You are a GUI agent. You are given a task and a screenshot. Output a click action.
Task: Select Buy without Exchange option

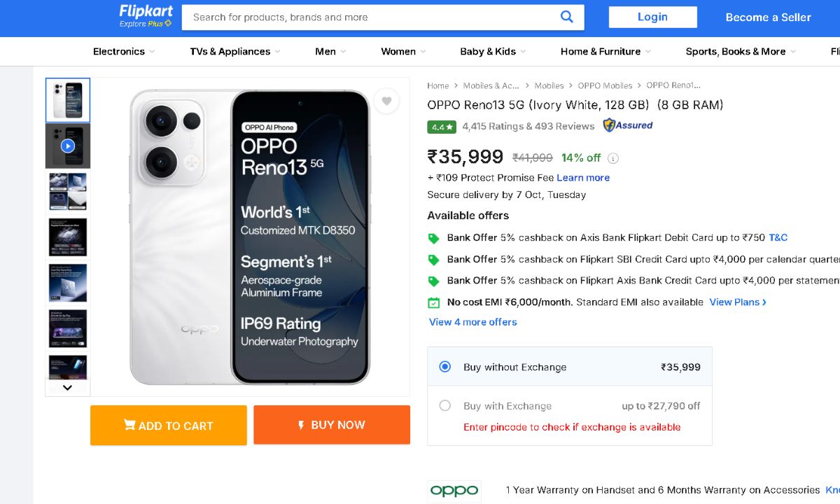click(x=445, y=367)
